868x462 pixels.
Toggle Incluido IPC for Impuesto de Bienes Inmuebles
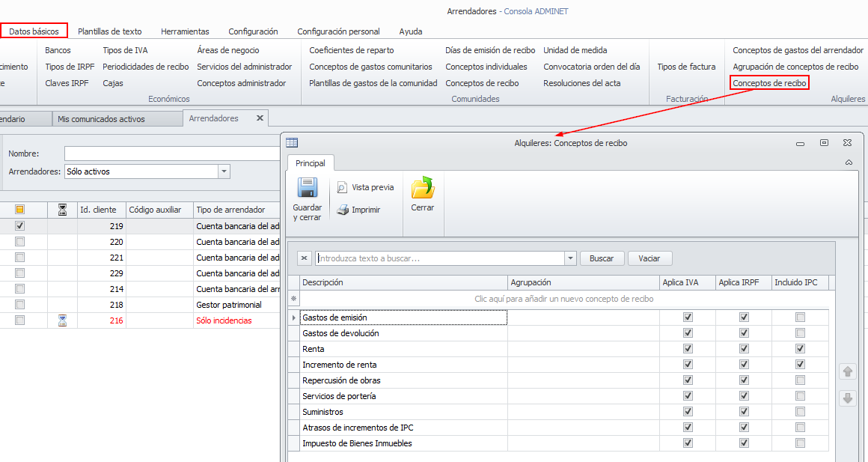tap(800, 443)
